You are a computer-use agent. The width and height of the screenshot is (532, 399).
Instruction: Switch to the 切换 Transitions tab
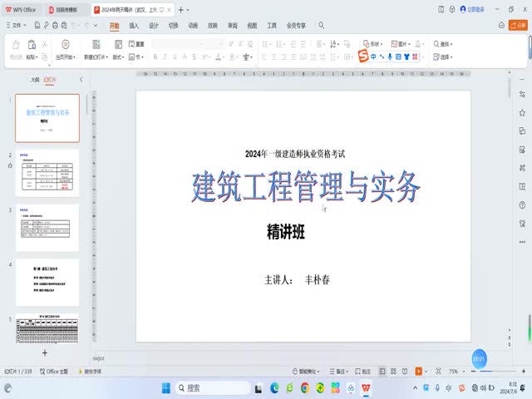[174, 26]
